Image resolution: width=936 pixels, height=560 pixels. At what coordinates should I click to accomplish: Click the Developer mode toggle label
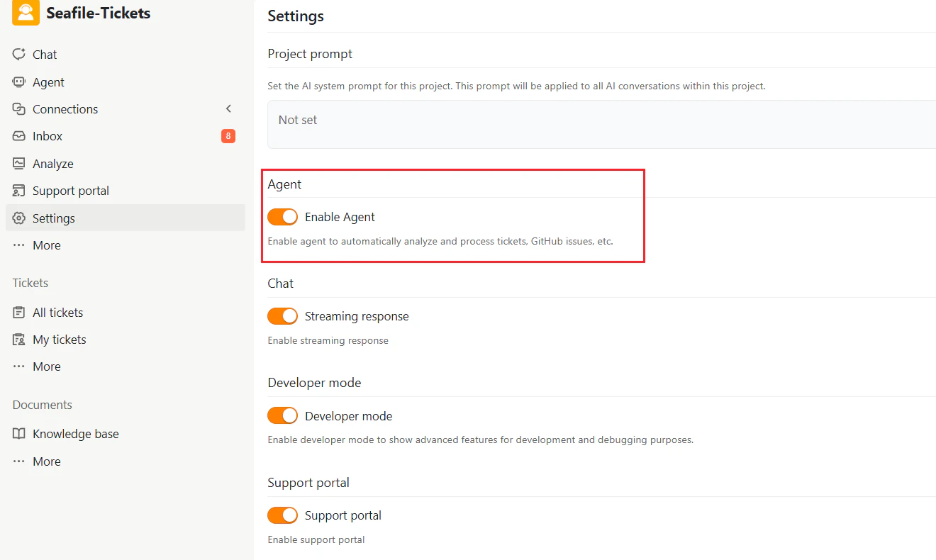[348, 416]
